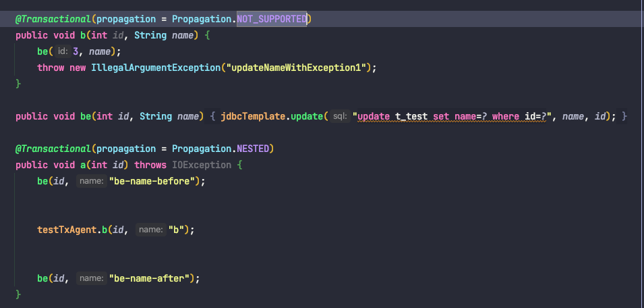This screenshot has width=644, height=308.
Task: Click the String type in method b's signature
Action: click(150, 35)
